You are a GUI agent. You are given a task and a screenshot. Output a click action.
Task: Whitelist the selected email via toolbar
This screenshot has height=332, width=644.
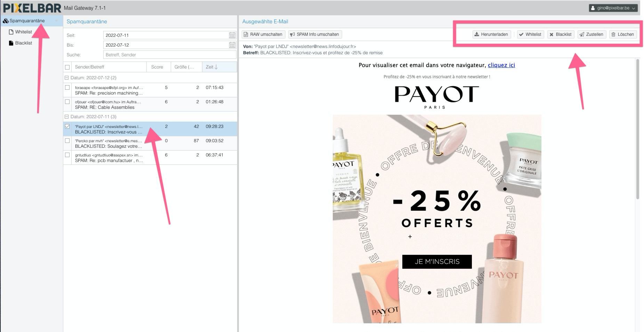coord(530,34)
